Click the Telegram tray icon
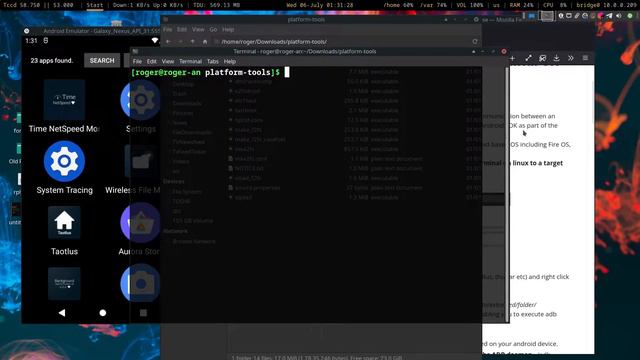This screenshot has height=360, width=640. click(x=609, y=16)
